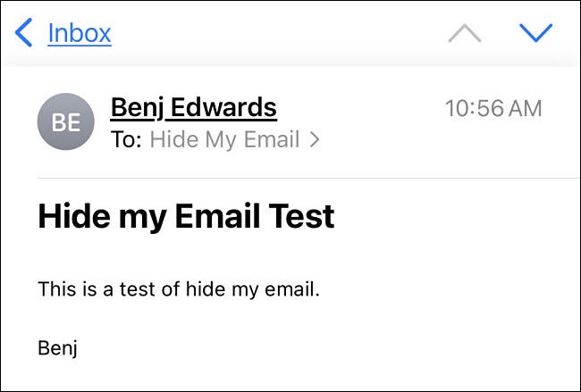Click the 10:56 AM timestamp

coord(493,109)
